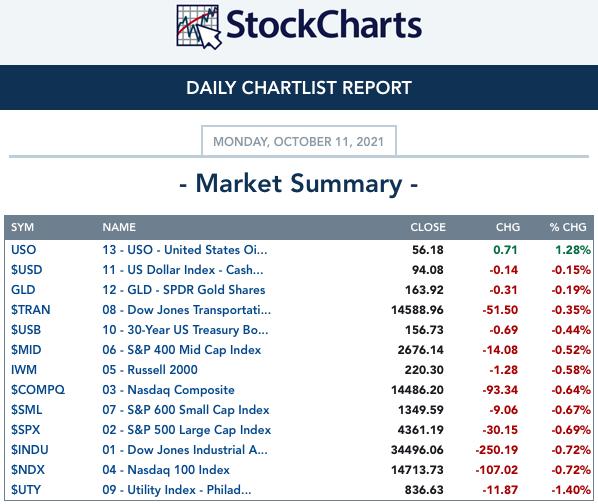The height and width of the screenshot is (504, 598).
Task: Open S&P 400 Mid Cap Index chart
Action: click(x=182, y=350)
